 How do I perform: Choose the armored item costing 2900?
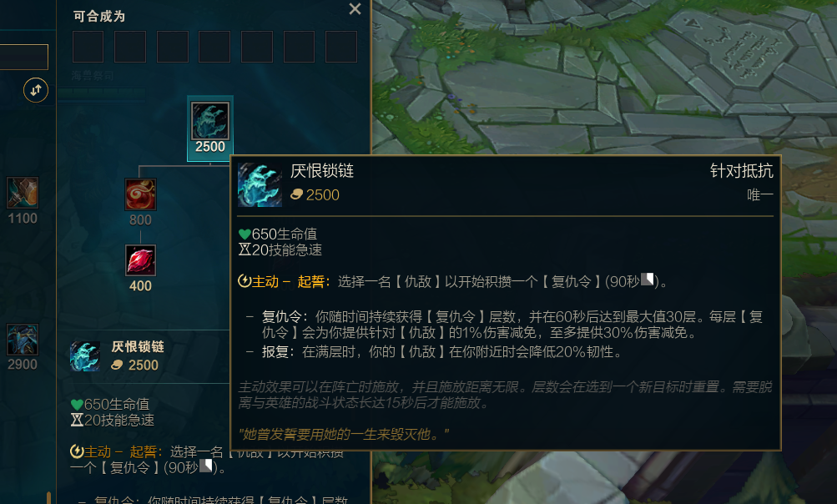point(23,339)
